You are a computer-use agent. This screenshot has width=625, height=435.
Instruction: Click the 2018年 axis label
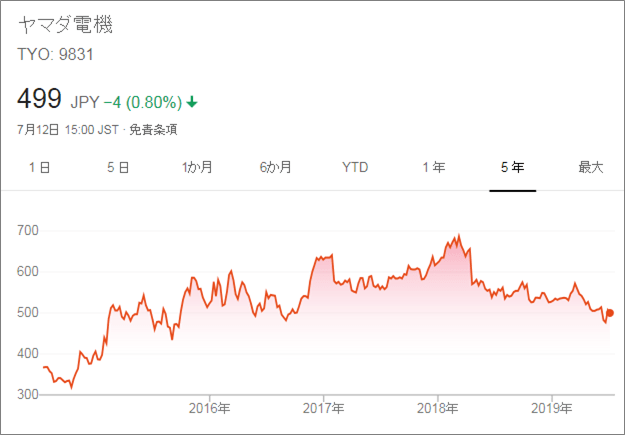[x=438, y=408]
